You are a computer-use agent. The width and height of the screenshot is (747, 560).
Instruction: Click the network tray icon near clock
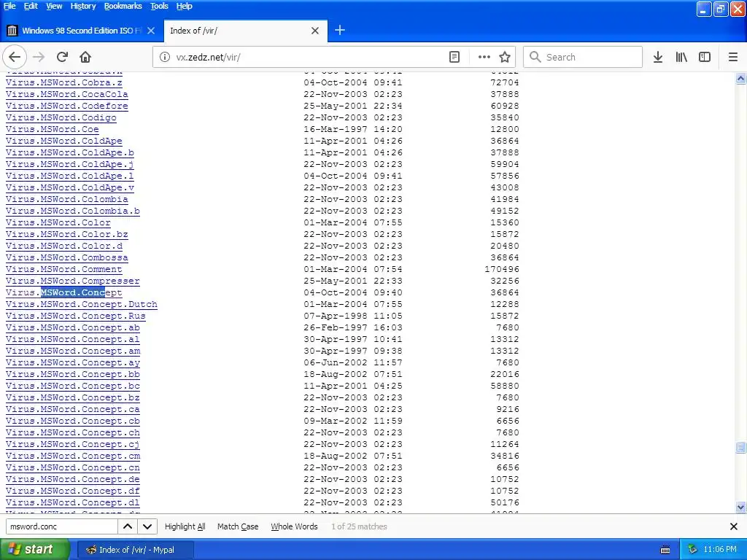pyautogui.click(x=692, y=550)
